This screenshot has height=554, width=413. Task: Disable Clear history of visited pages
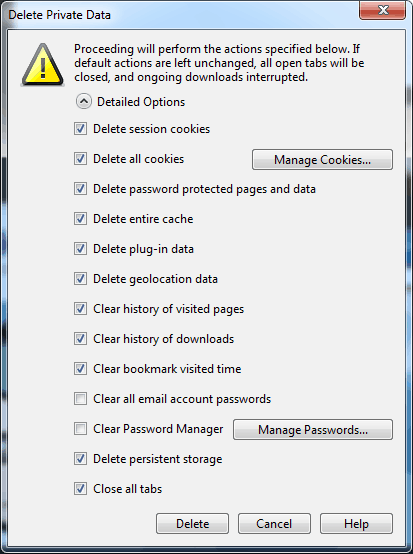[x=81, y=309]
